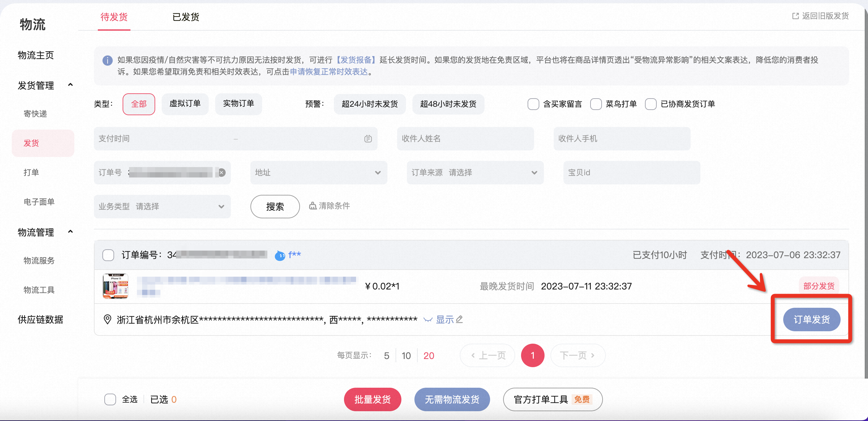This screenshot has height=421, width=868.
Task: Select the order row checkbox beside 订单编号
Action: [108, 255]
